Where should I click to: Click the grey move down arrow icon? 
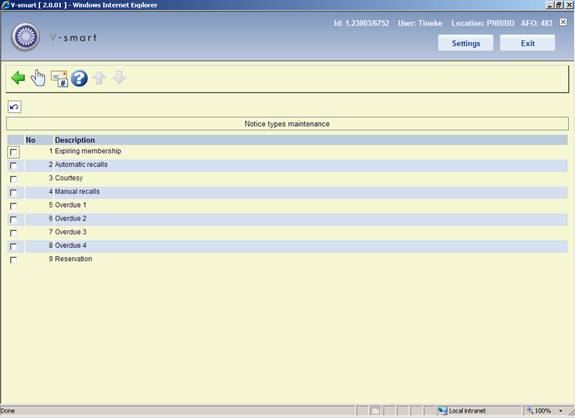[119, 78]
